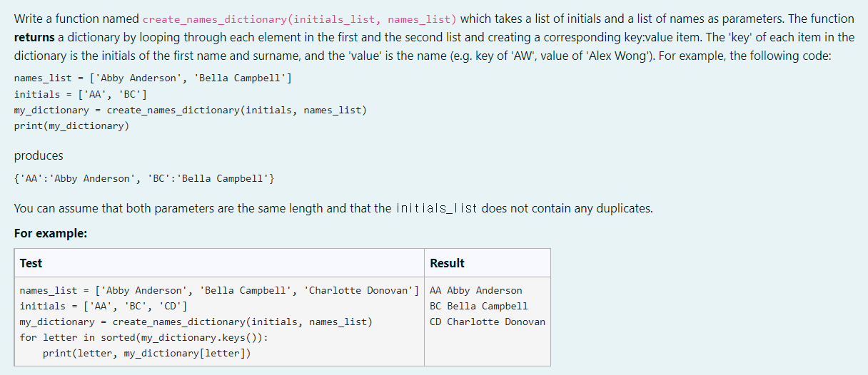Click the 'For example:' heading
This screenshot has width=868, height=375.
[51, 234]
